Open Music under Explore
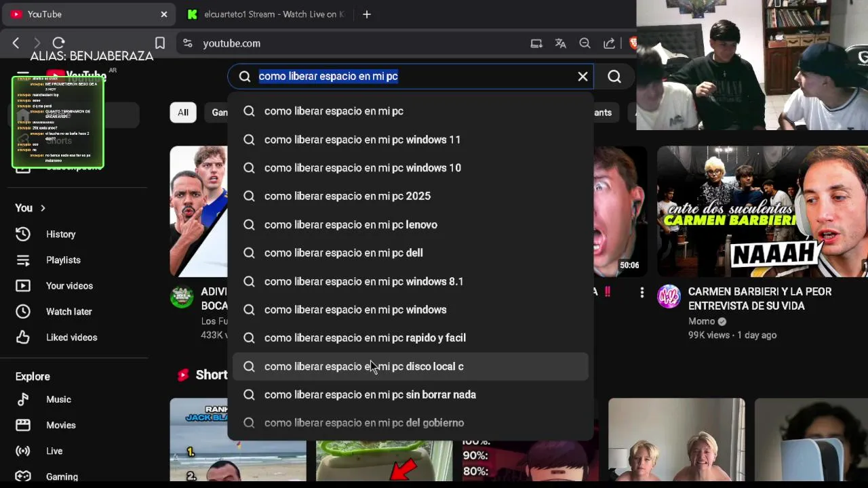Image resolution: width=868 pixels, height=488 pixels. coord(58,400)
